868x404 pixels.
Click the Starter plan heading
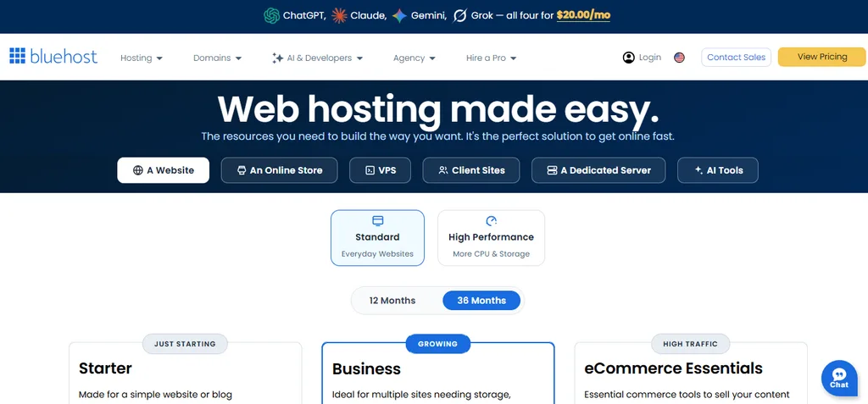click(105, 368)
